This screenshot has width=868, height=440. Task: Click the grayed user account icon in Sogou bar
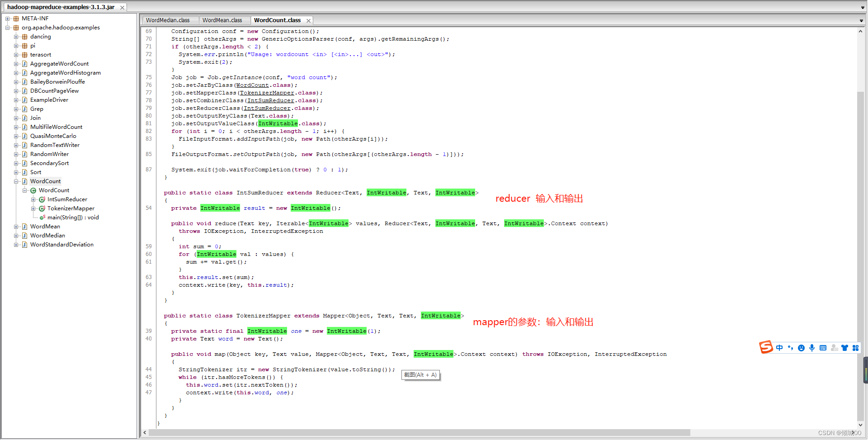pos(834,348)
